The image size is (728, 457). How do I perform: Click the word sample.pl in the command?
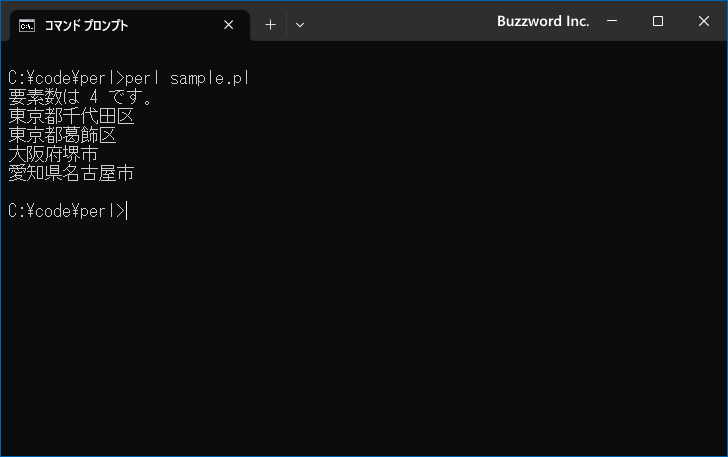click(210, 78)
